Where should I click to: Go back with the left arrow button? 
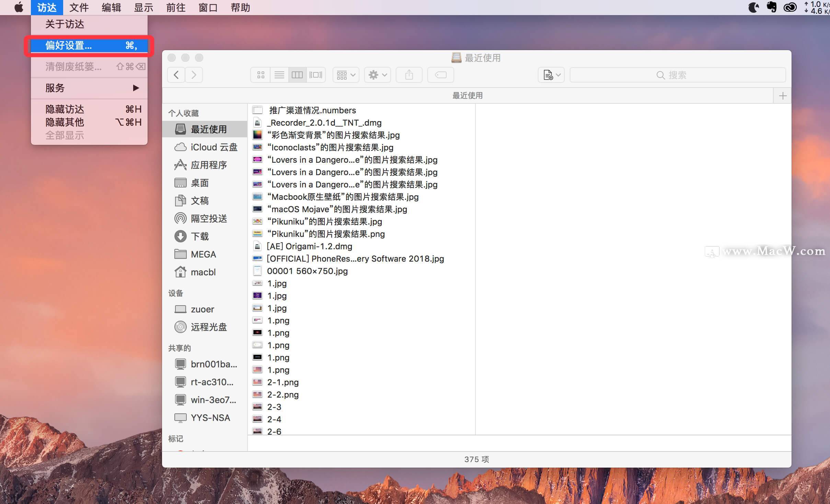tap(176, 75)
